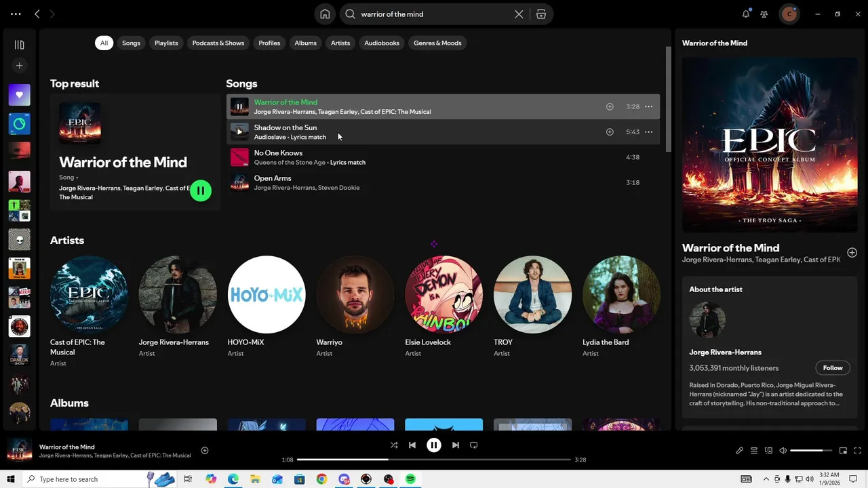
Task: Select the All filter chip
Action: (x=104, y=43)
